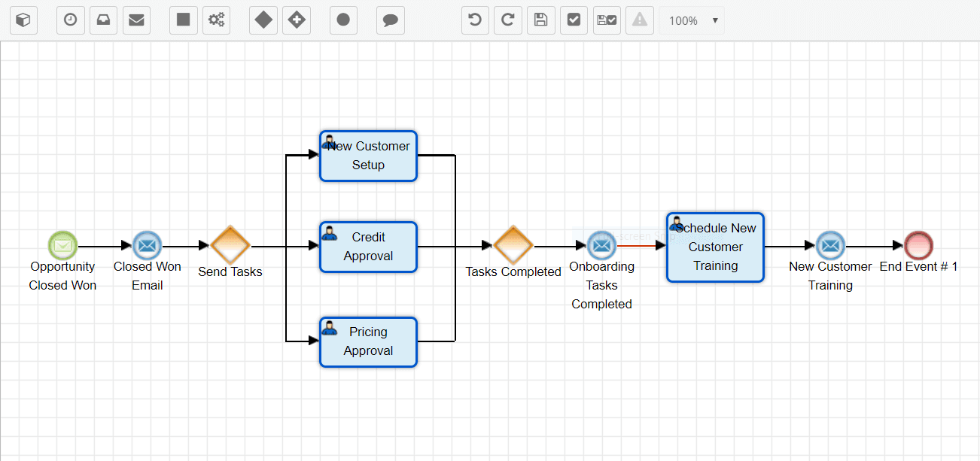The height and width of the screenshot is (461, 980).
Task: Select the clock wait event tool
Action: (x=71, y=20)
